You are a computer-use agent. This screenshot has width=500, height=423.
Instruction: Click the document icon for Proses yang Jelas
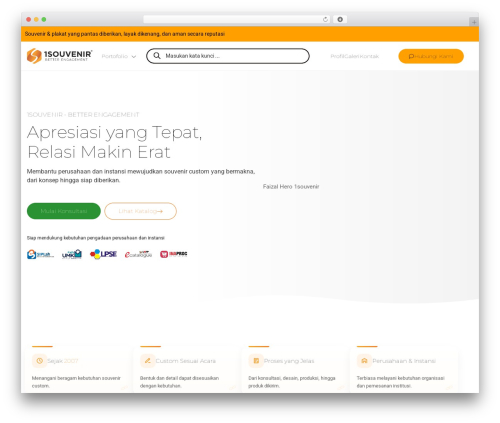tap(256, 361)
